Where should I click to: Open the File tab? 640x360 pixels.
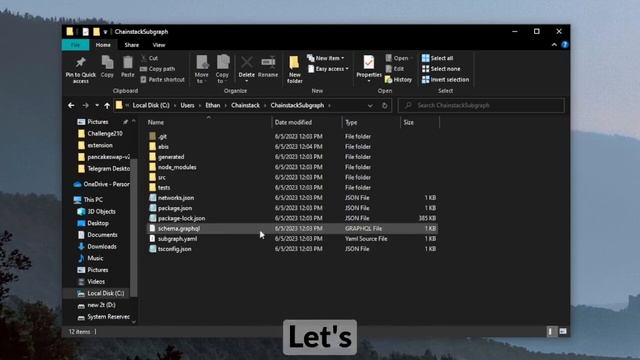pyautogui.click(x=76, y=45)
